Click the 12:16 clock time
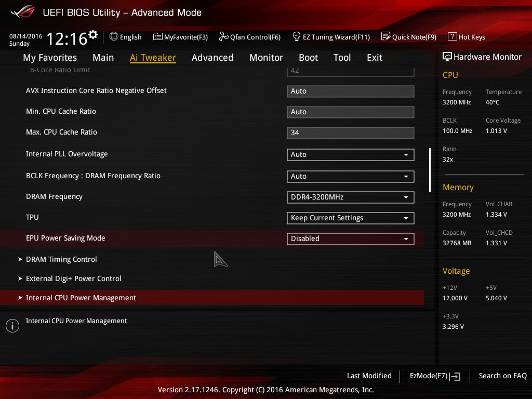The image size is (532, 399). [67, 38]
